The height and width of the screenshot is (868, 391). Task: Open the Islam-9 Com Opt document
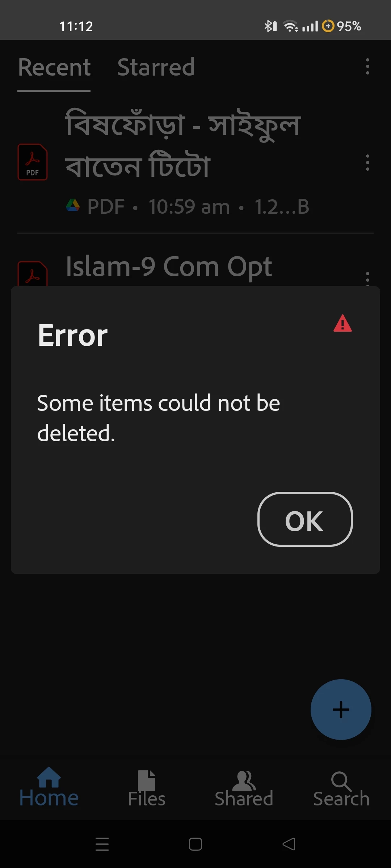click(x=169, y=267)
